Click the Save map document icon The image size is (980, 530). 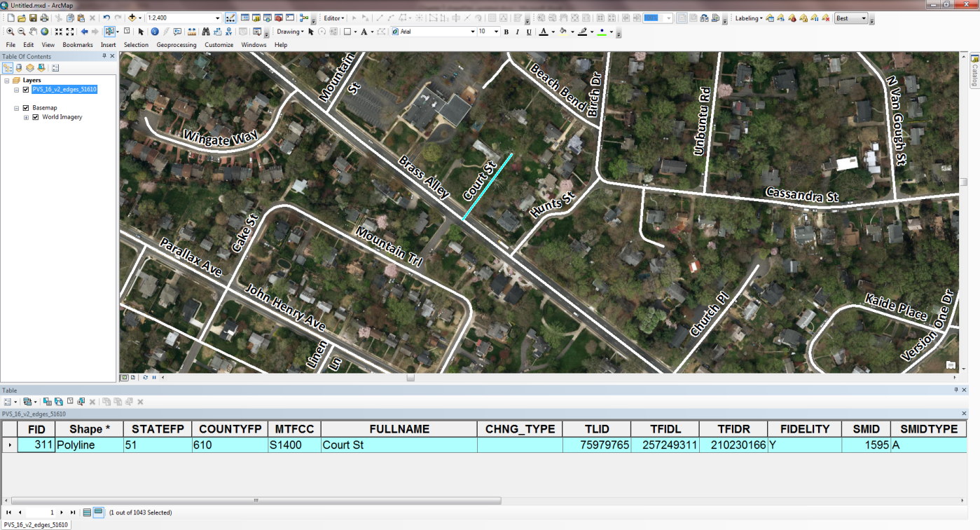(x=33, y=18)
